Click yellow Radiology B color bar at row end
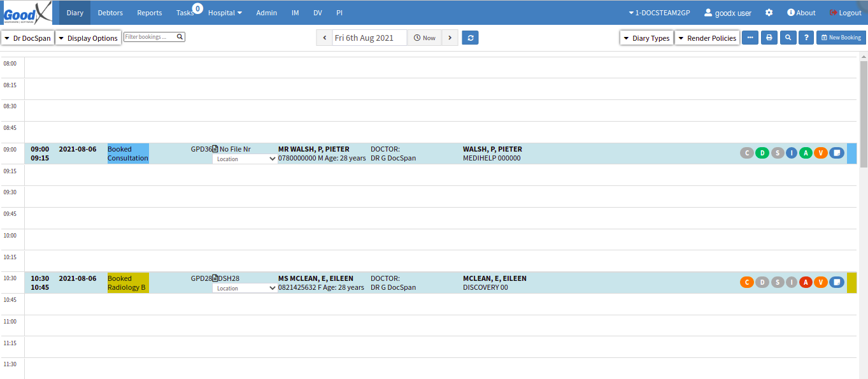Image resolution: width=868 pixels, height=379 pixels. click(851, 283)
